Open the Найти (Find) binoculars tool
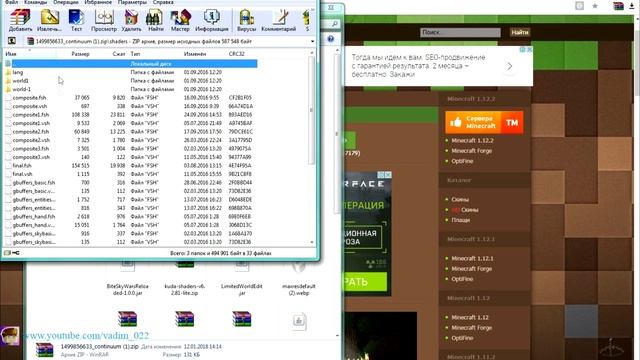The width and height of the screenshot is (640, 360). [x=155, y=20]
